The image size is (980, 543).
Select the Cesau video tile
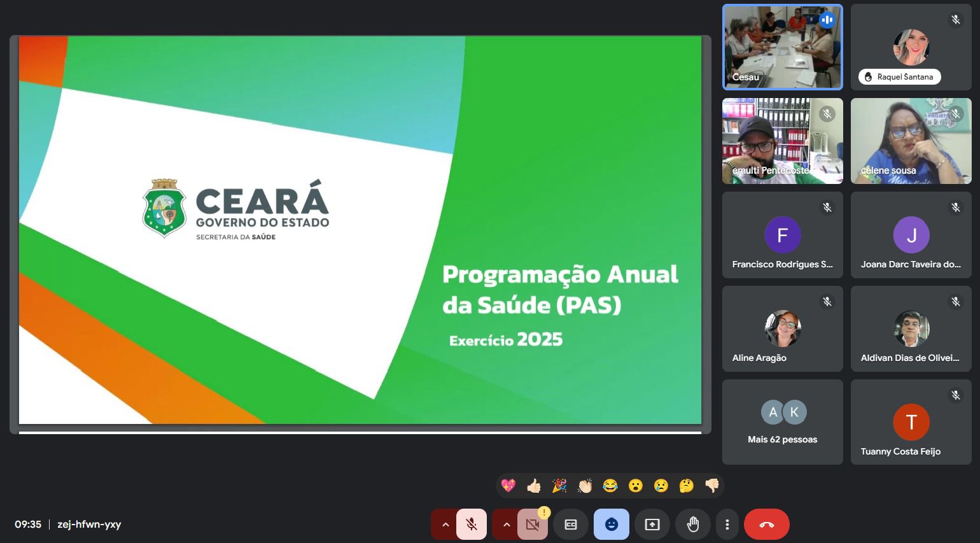pos(783,47)
